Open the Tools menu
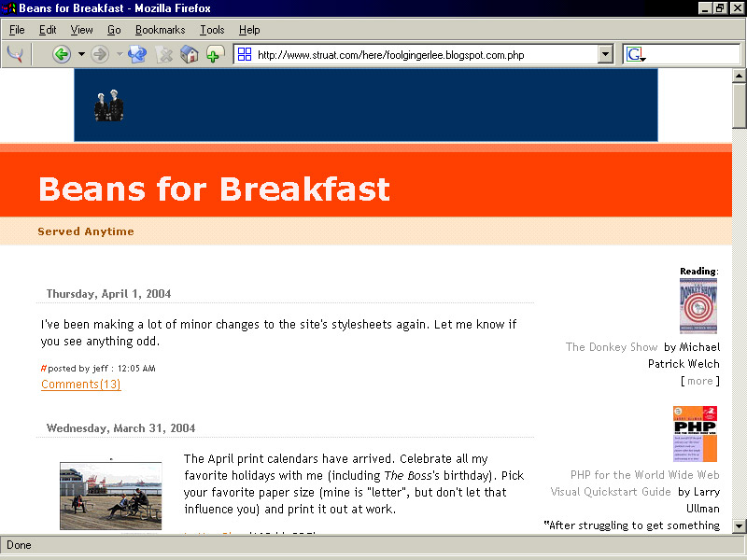 tap(212, 30)
